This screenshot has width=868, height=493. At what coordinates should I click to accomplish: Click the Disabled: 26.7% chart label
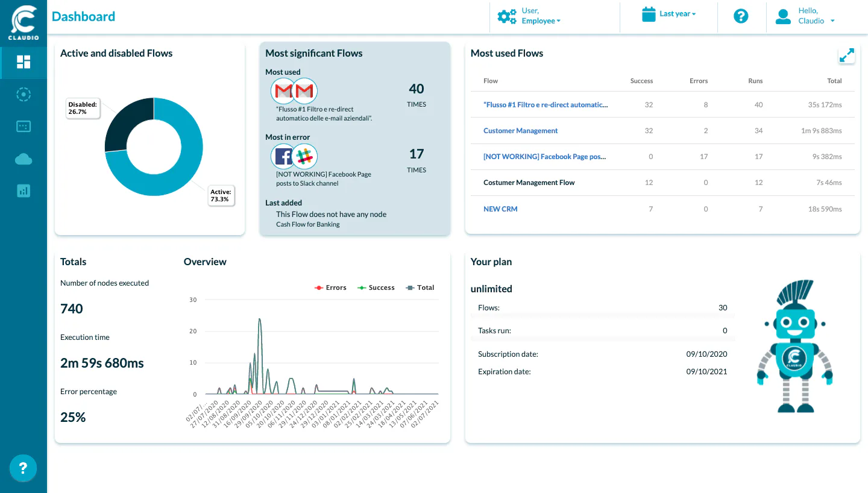(83, 108)
